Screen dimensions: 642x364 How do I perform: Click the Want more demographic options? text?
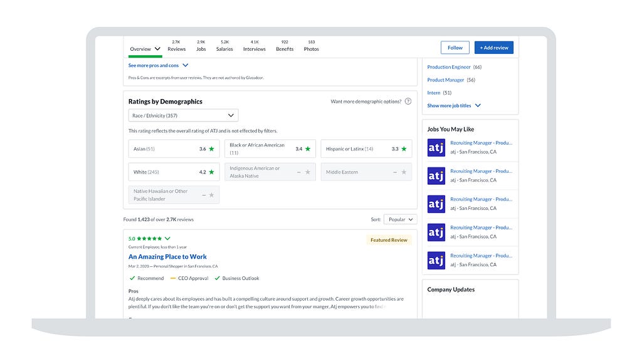[x=366, y=101]
